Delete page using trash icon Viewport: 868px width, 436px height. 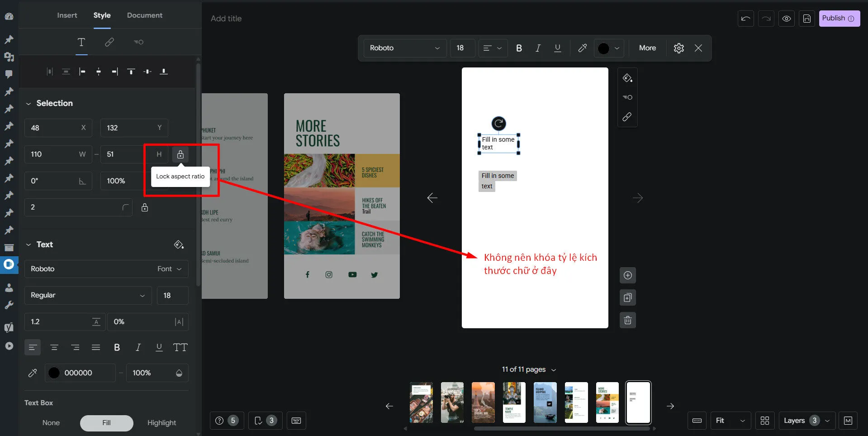click(627, 321)
